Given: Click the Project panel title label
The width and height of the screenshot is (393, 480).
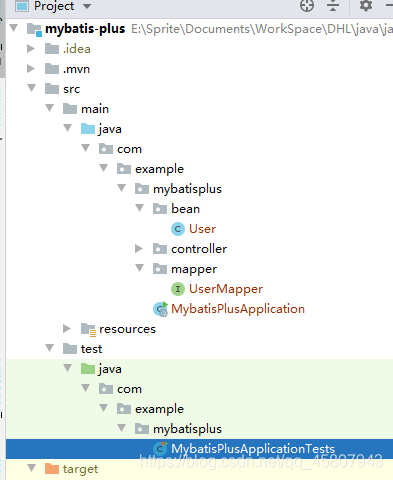Looking at the screenshot, I should click(54, 6).
